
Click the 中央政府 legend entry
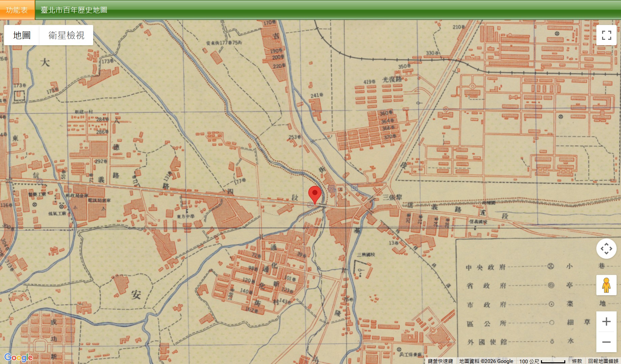[486, 267]
